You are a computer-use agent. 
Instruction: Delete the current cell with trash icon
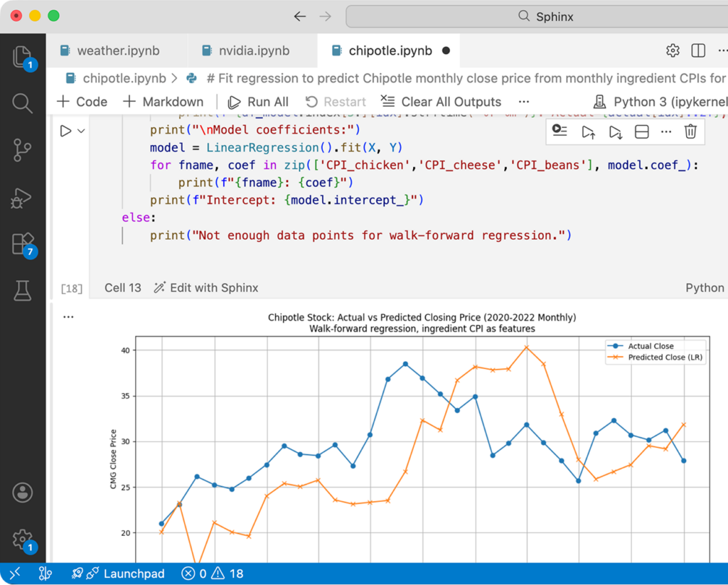[x=690, y=131]
